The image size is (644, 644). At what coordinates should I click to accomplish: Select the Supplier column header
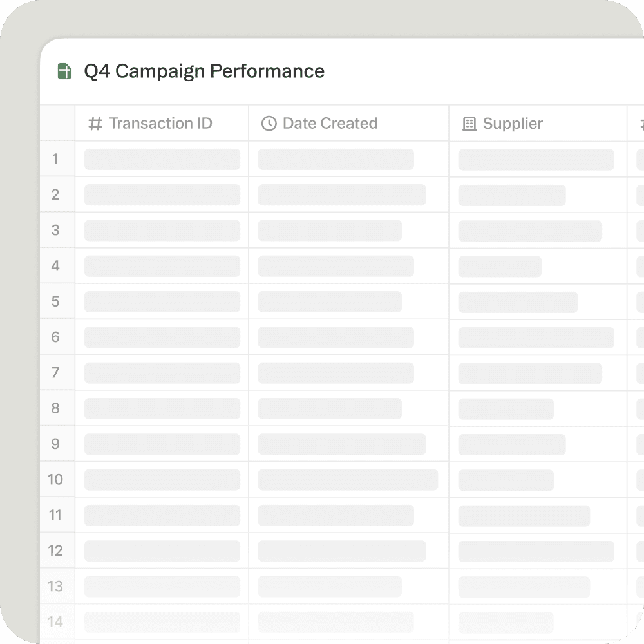click(x=513, y=124)
